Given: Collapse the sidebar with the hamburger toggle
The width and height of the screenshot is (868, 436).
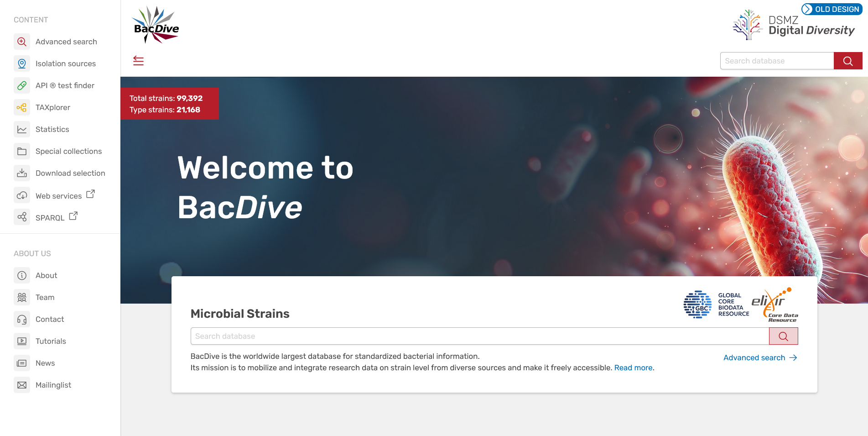Looking at the screenshot, I should [x=138, y=61].
